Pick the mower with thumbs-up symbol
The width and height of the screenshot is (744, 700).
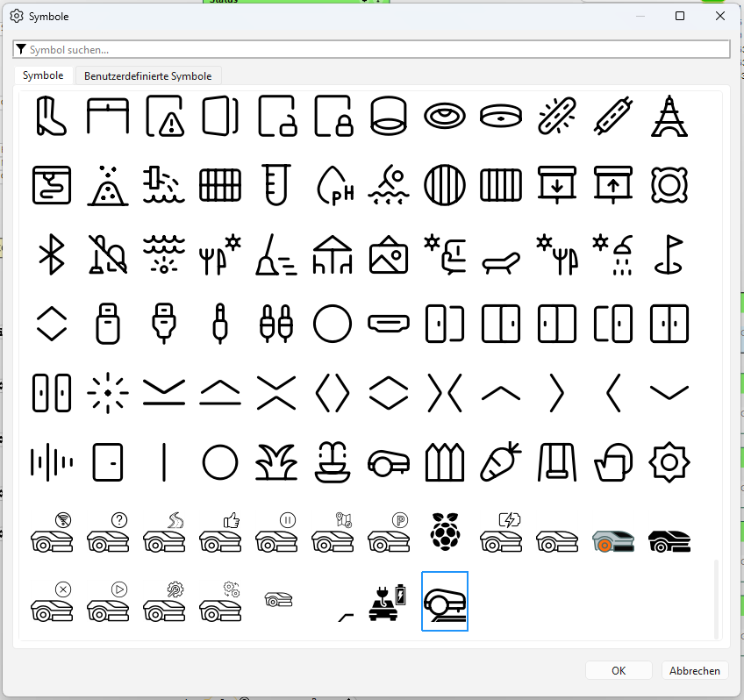pyautogui.click(x=220, y=532)
